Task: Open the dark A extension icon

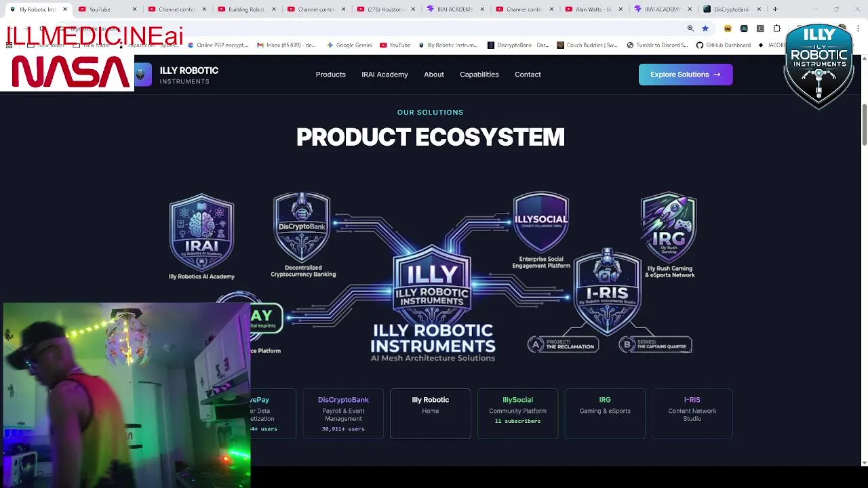Action: pyautogui.click(x=744, y=28)
